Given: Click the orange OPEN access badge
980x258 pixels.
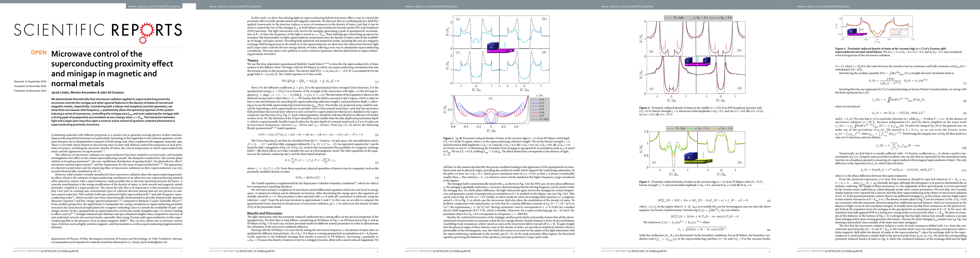Looking at the screenshot, I should click(38, 53).
